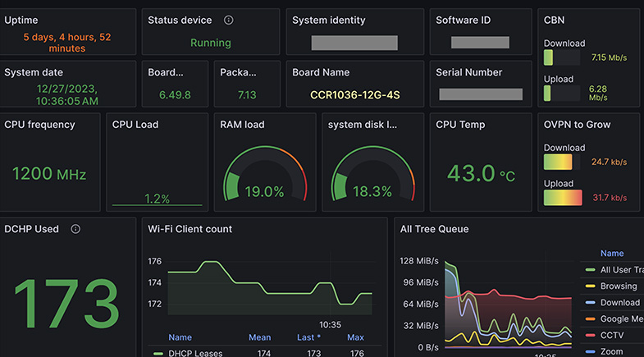Click the Last * column header

[x=307, y=337]
